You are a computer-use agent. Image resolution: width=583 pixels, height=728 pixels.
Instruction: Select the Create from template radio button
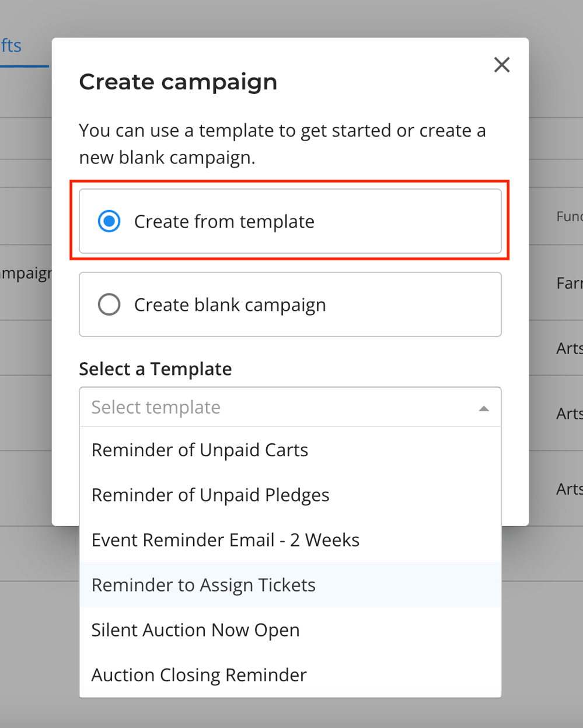pos(109,221)
